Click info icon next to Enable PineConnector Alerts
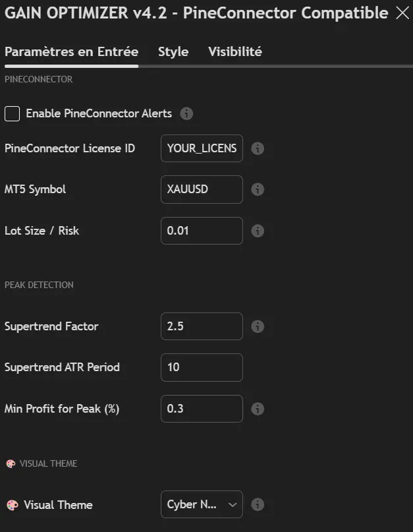 [x=186, y=113]
